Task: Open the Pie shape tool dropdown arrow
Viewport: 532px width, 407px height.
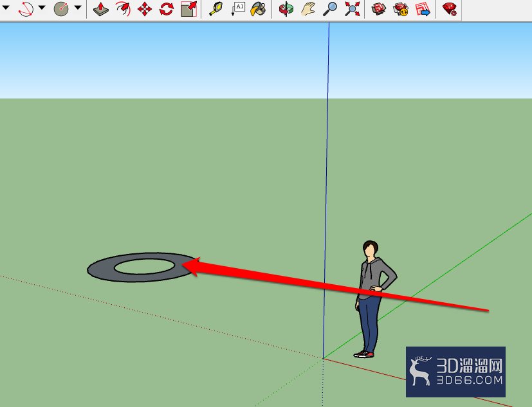Action: coord(78,7)
